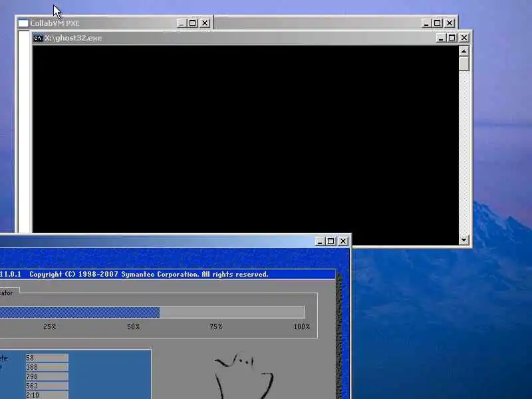Close the untitled window behind the console
This screenshot has width=532, height=399.
coord(450,23)
